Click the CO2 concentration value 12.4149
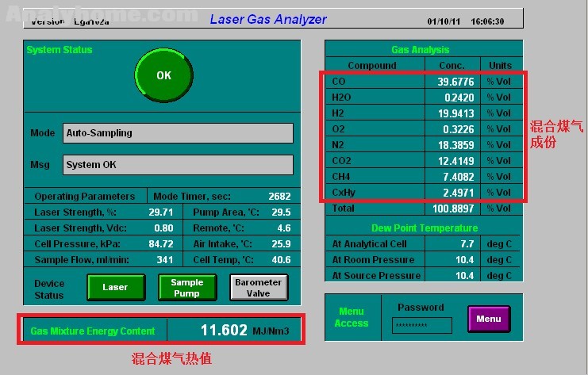Image resolution: width=588 pixels, height=375 pixels. (455, 161)
